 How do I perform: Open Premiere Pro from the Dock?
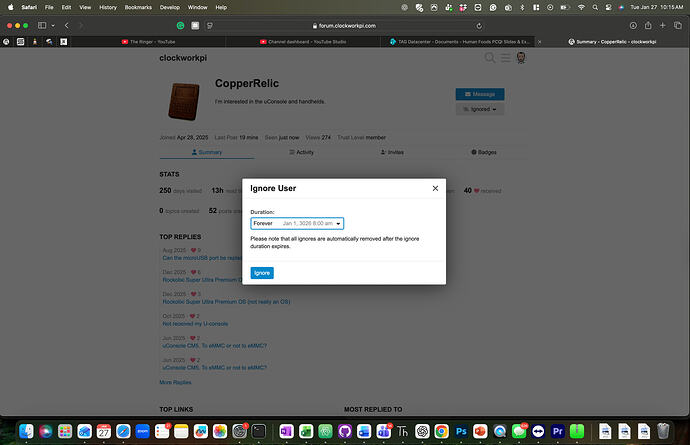[558, 431]
